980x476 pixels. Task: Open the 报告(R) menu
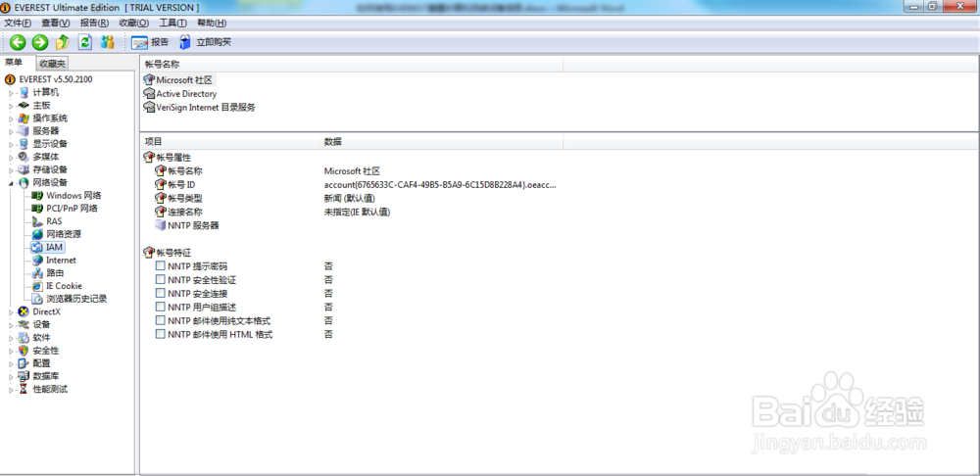[x=94, y=24]
